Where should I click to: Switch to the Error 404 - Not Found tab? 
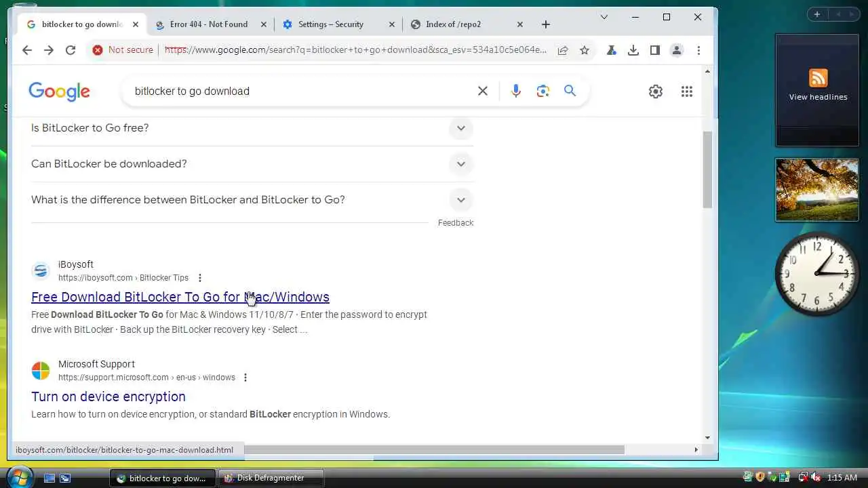tap(209, 24)
